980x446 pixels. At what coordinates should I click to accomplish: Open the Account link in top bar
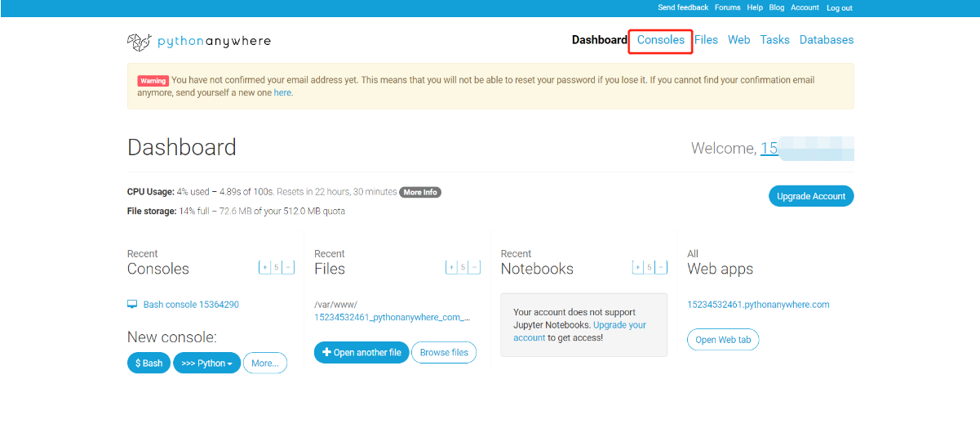[x=805, y=7]
